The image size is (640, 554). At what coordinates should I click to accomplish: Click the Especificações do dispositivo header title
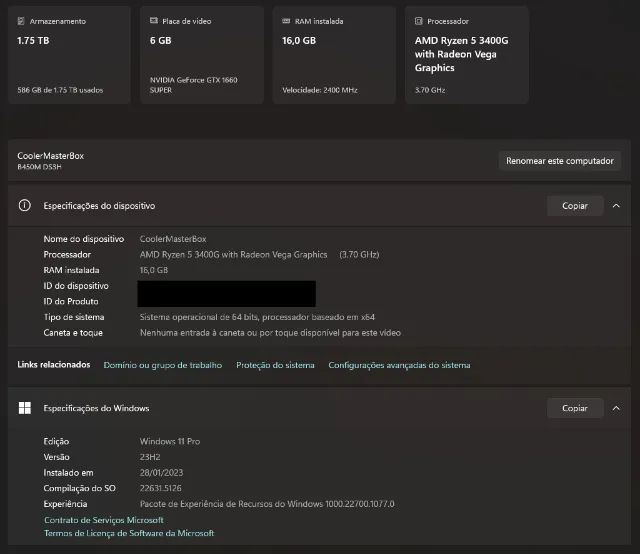(x=99, y=206)
